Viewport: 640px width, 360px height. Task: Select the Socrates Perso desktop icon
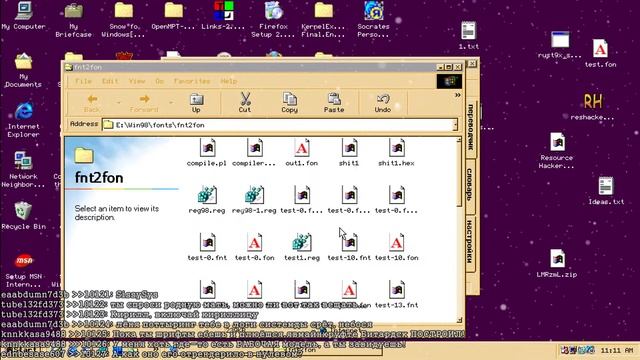pos(373,20)
